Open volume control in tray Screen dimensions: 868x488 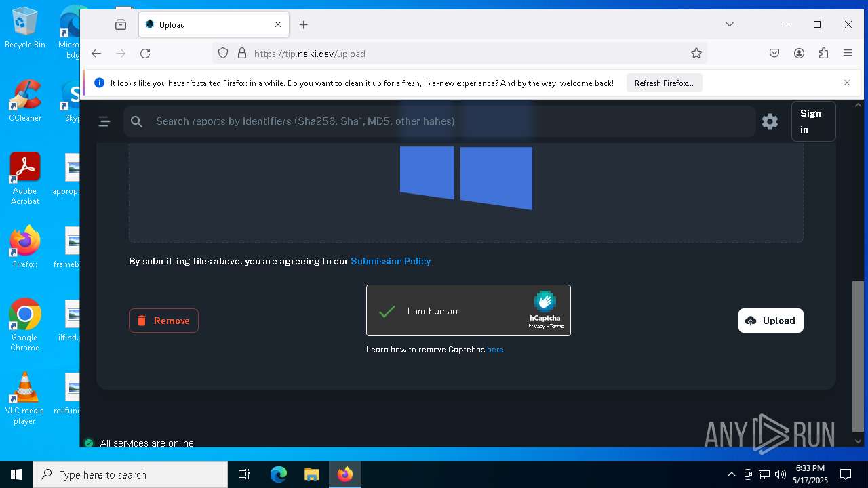[x=781, y=474]
